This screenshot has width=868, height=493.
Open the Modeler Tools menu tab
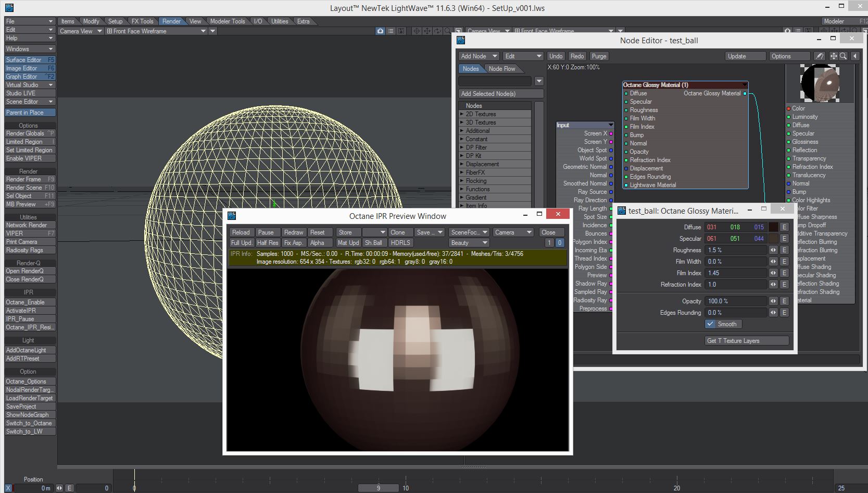[x=228, y=21]
